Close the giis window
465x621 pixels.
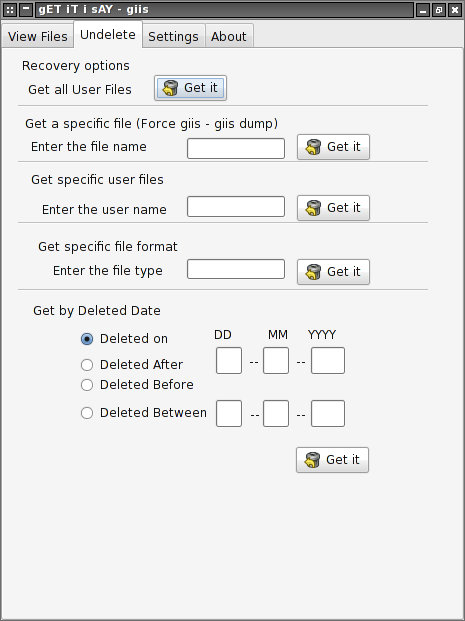pyautogui.click(x=455, y=10)
